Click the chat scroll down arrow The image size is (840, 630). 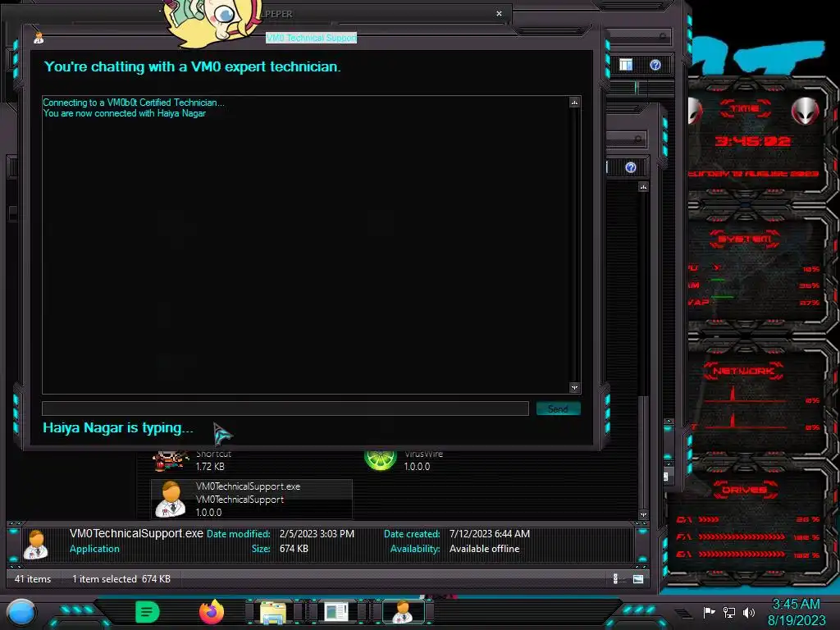pyautogui.click(x=574, y=387)
